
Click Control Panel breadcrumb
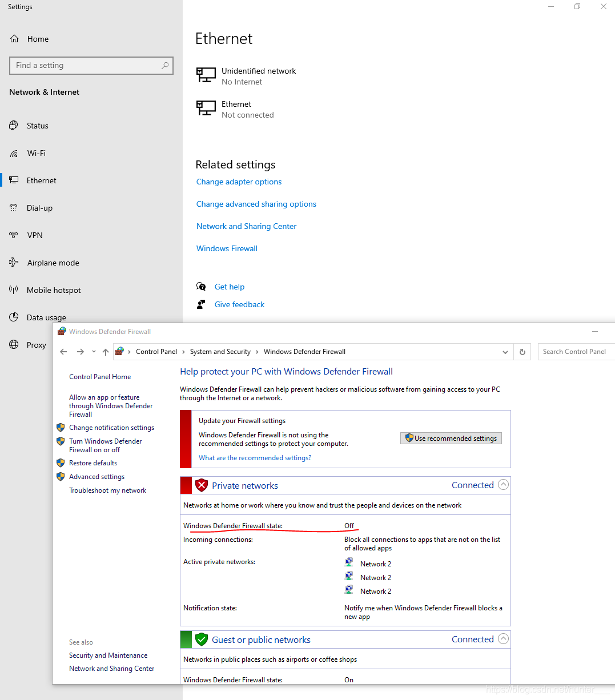[156, 352]
